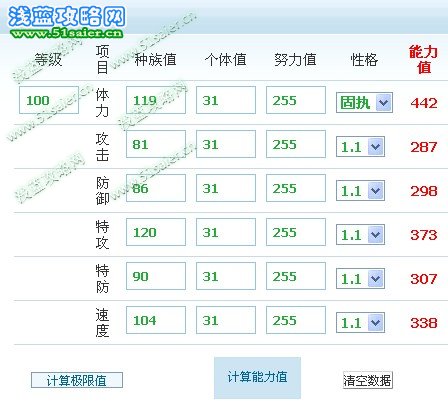Click the 清空数据 button

(368, 380)
